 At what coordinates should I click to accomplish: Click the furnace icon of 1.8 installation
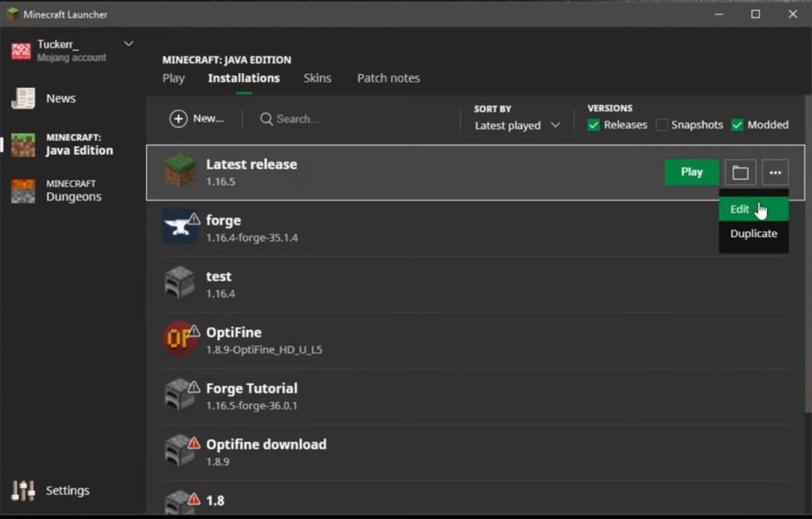[177, 502]
